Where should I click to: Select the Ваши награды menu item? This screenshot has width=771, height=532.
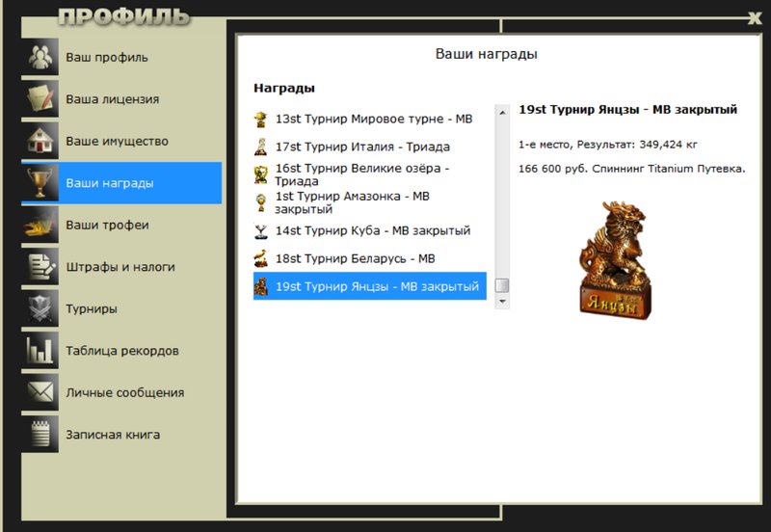tap(121, 183)
